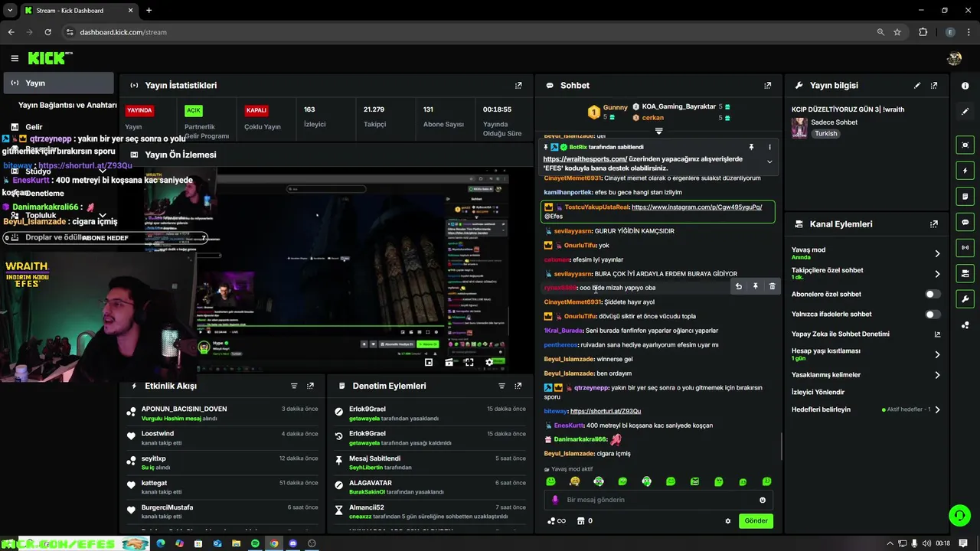Image resolution: width=980 pixels, height=551 pixels.
Task: Click into the Bir mesaj gönderin input field
Action: coord(658,500)
